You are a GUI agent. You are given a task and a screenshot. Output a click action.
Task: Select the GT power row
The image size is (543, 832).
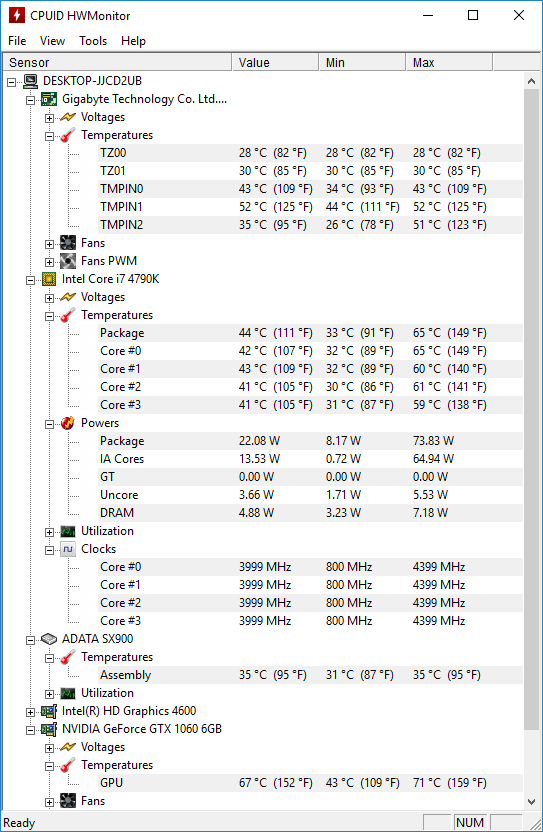point(311,477)
